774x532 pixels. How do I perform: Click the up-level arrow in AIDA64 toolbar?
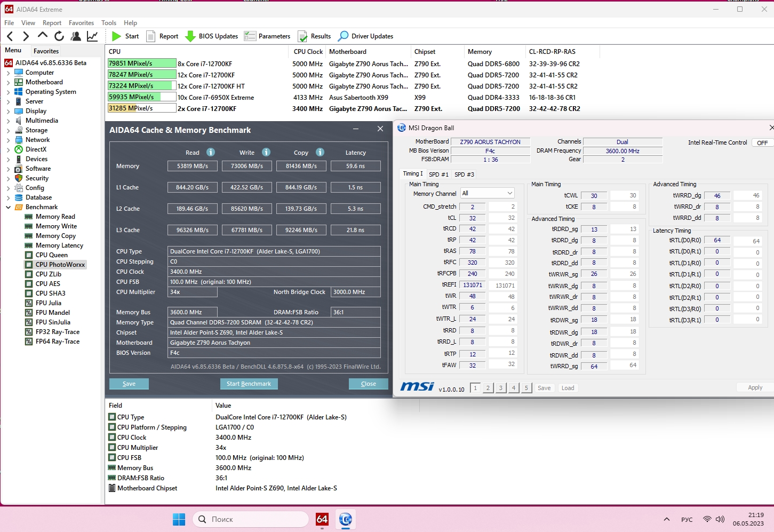tap(43, 36)
